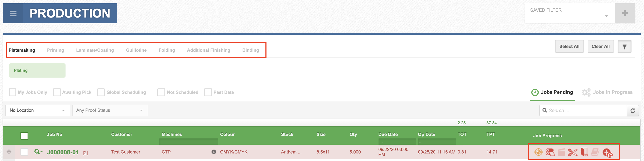
Task: Click the 8.5x11 size cell
Action: [323, 152]
